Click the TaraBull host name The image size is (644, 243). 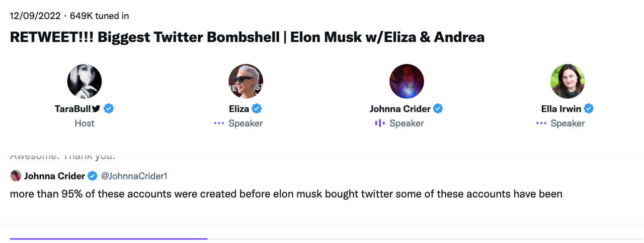[72, 108]
